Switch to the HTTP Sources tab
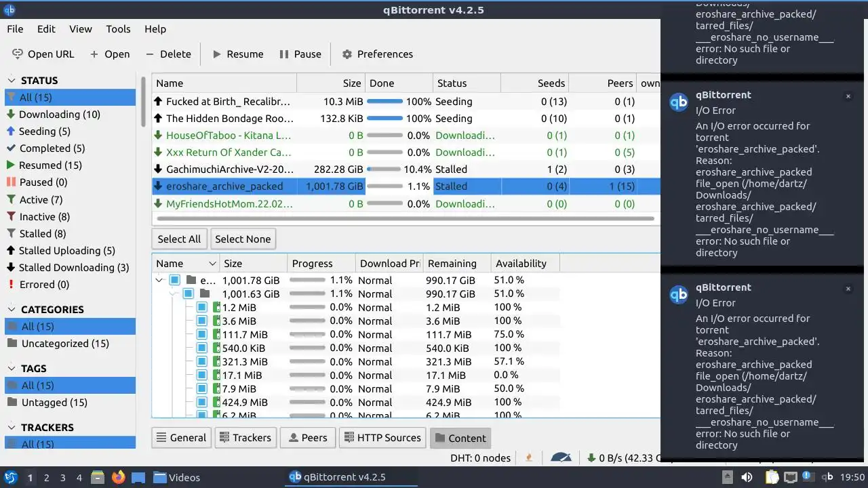The height and width of the screenshot is (488, 868). pos(382,438)
